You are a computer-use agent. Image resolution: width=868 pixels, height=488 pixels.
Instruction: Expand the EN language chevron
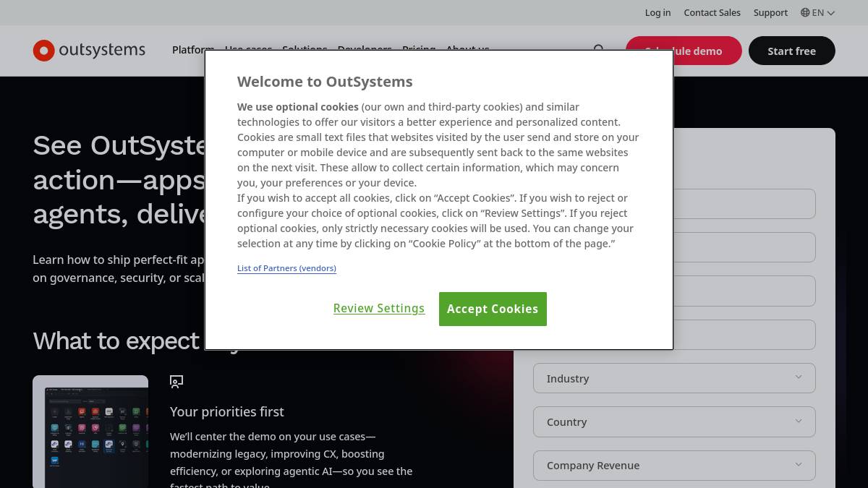pos(831,13)
